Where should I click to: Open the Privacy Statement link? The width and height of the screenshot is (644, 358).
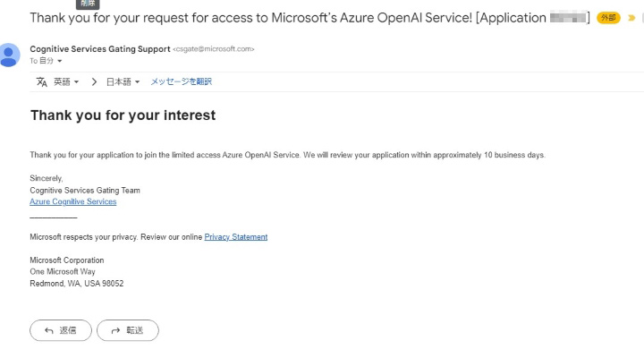click(x=235, y=236)
